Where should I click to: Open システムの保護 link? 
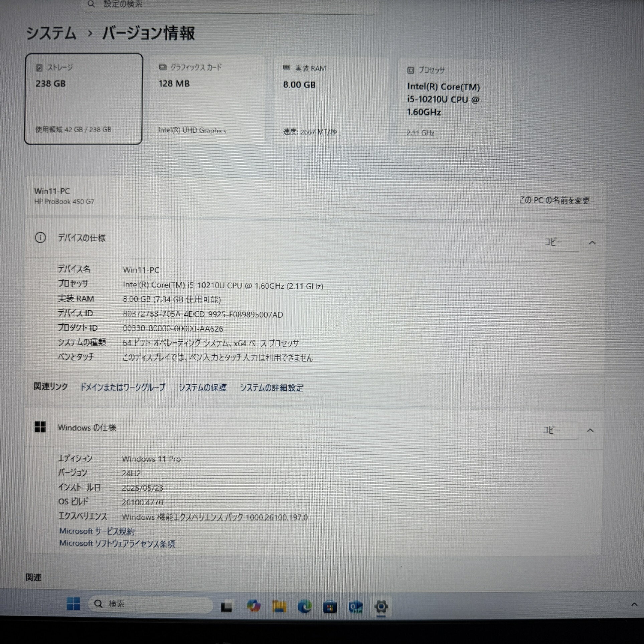click(x=202, y=387)
